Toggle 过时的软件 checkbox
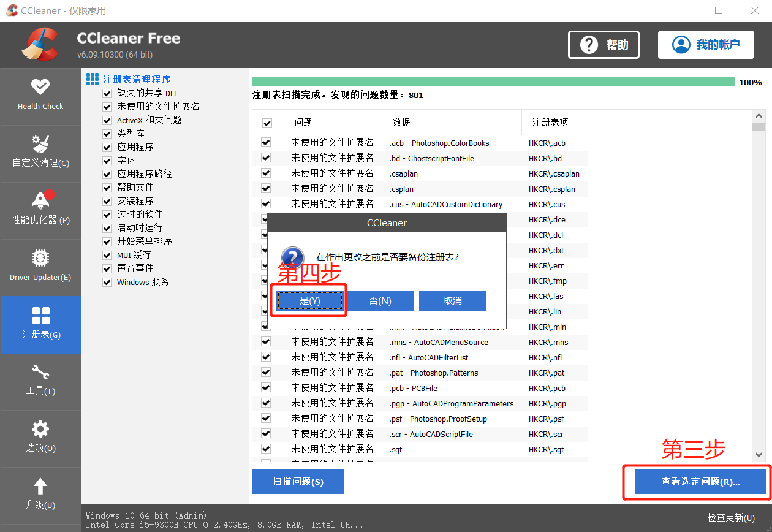 [x=107, y=215]
